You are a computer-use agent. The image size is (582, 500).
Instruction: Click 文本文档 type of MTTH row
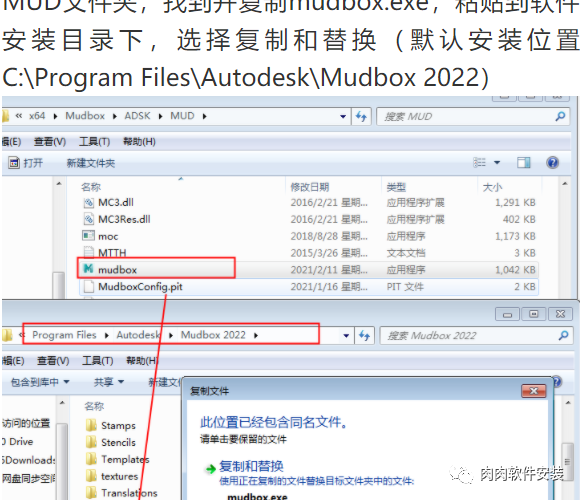[x=406, y=253]
